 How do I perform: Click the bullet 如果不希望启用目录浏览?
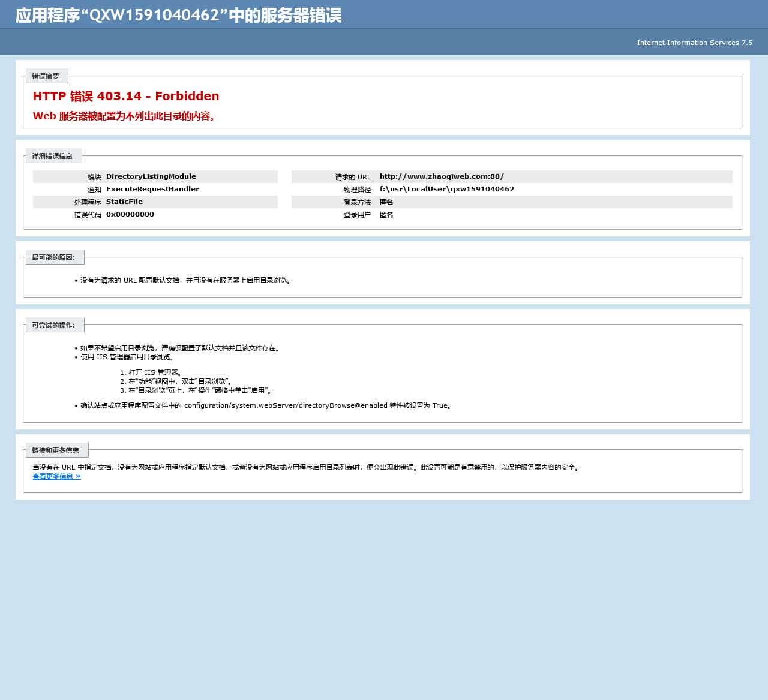181,348
